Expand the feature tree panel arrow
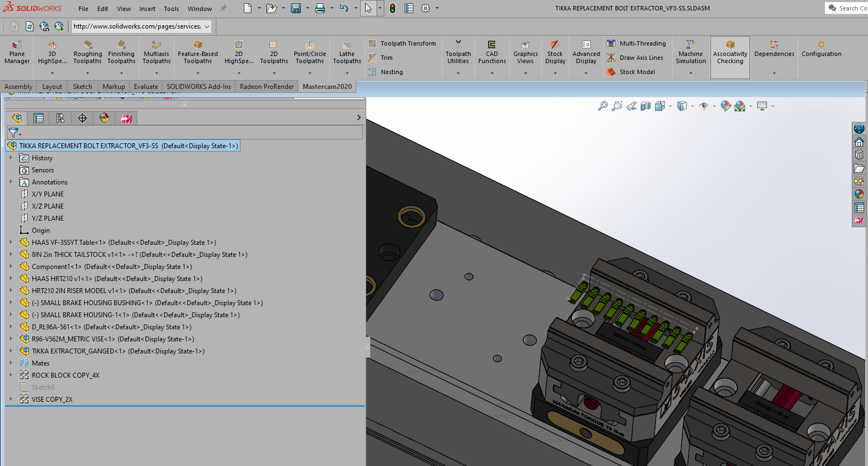The width and height of the screenshot is (868, 466). 359,117
